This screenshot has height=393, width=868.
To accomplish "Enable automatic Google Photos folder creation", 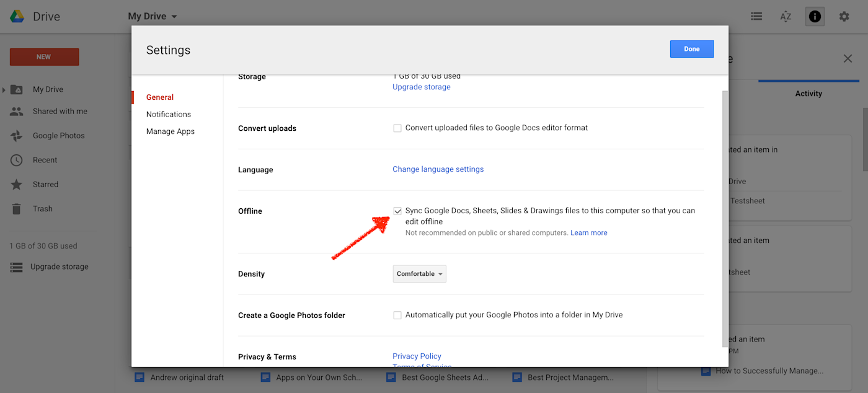I will pyautogui.click(x=397, y=315).
